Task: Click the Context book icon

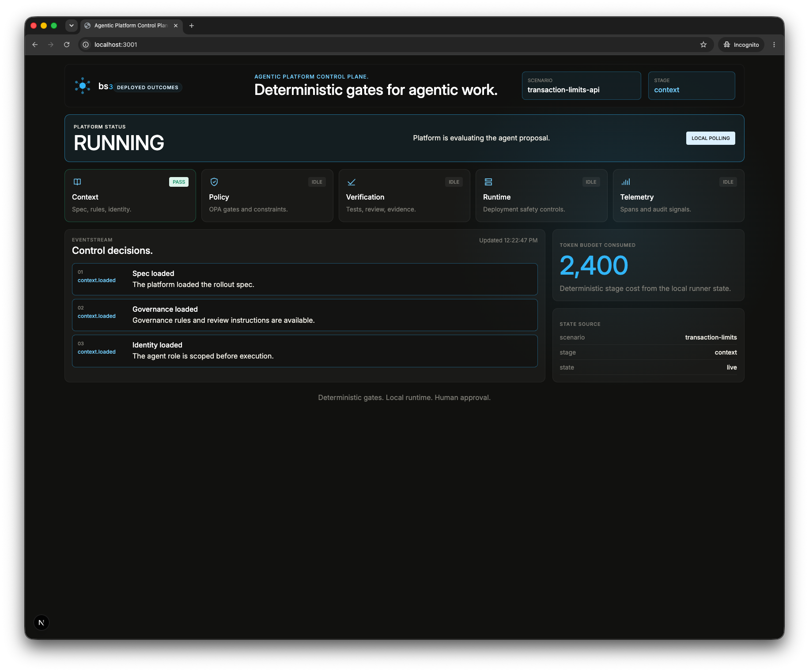Action: tap(77, 182)
